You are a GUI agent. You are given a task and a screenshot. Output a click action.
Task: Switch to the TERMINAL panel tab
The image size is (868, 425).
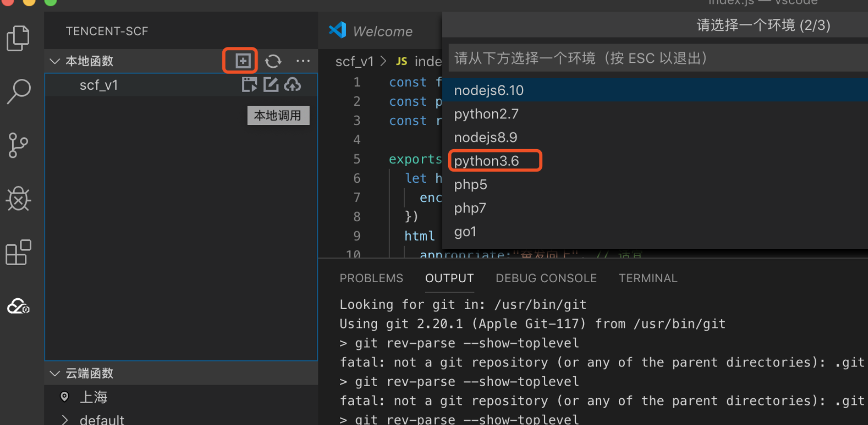pyautogui.click(x=648, y=278)
